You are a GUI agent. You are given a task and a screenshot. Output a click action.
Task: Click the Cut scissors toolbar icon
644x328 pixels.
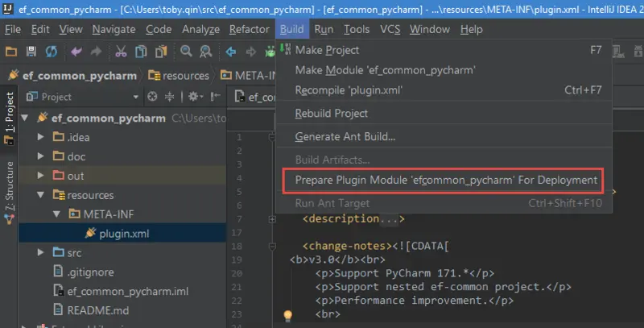coord(121,52)
